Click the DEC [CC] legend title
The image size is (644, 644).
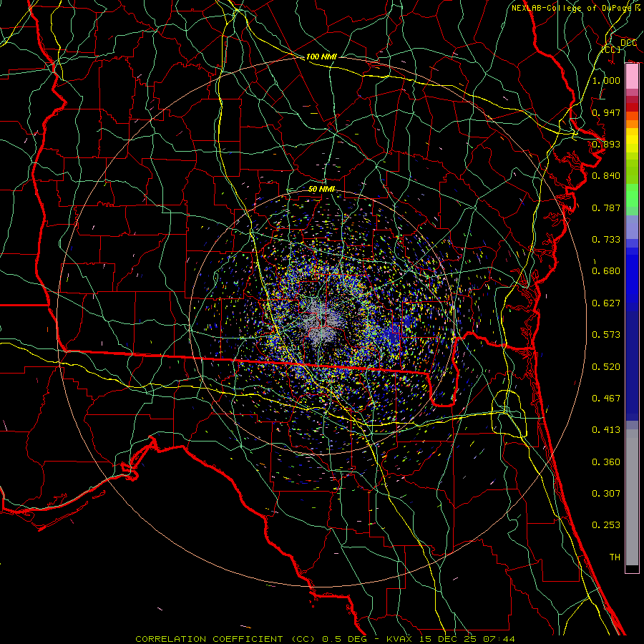tap(619, 46)
